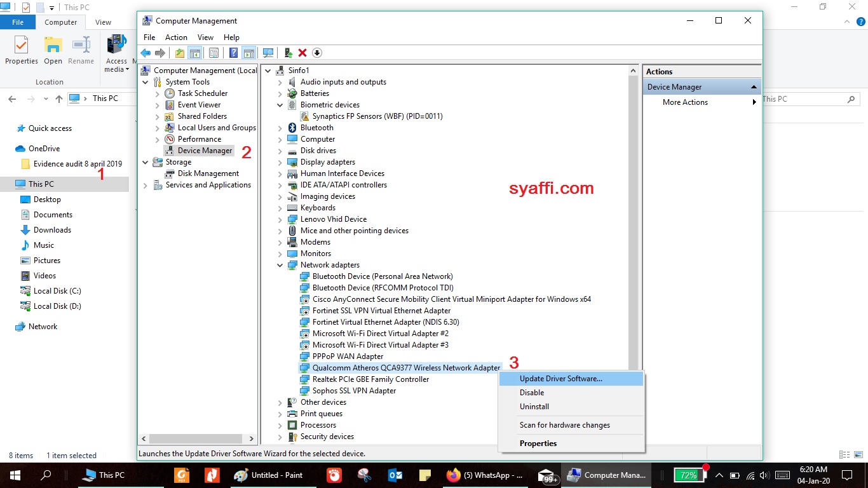Collapse the Device Manager section in Actions pane
The height and width of the screenshot is (488, 868).
754,87
